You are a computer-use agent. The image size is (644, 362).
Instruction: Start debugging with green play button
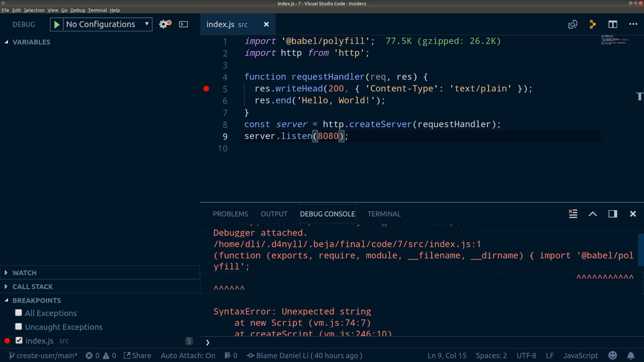point(57,24)
